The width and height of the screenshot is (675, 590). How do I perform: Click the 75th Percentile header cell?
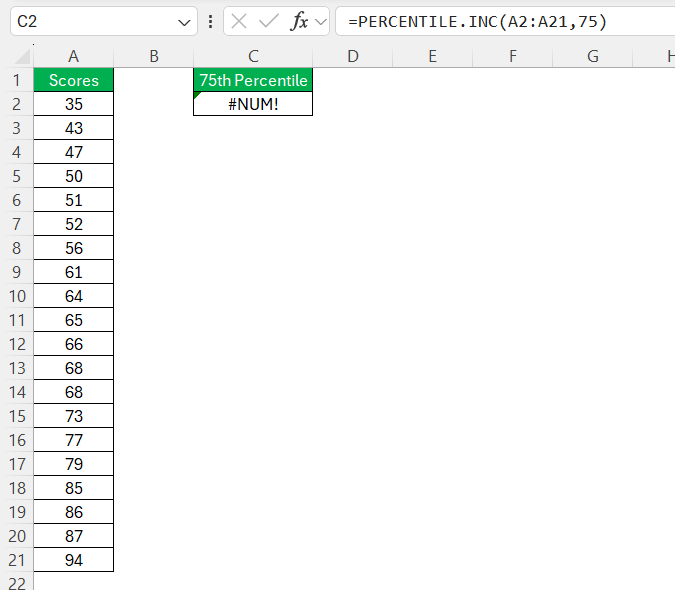click(x=253, y=80)
